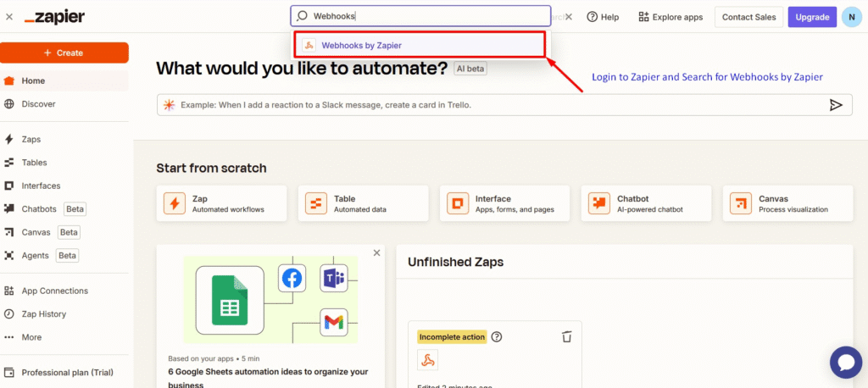Select the Canvas sidebar icon
Screen dimensions: 868x388
(8, 232)
